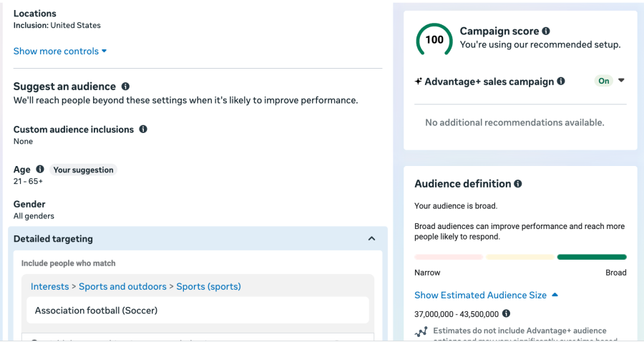Click info icon beside Age label

click(x=40, y=170)
